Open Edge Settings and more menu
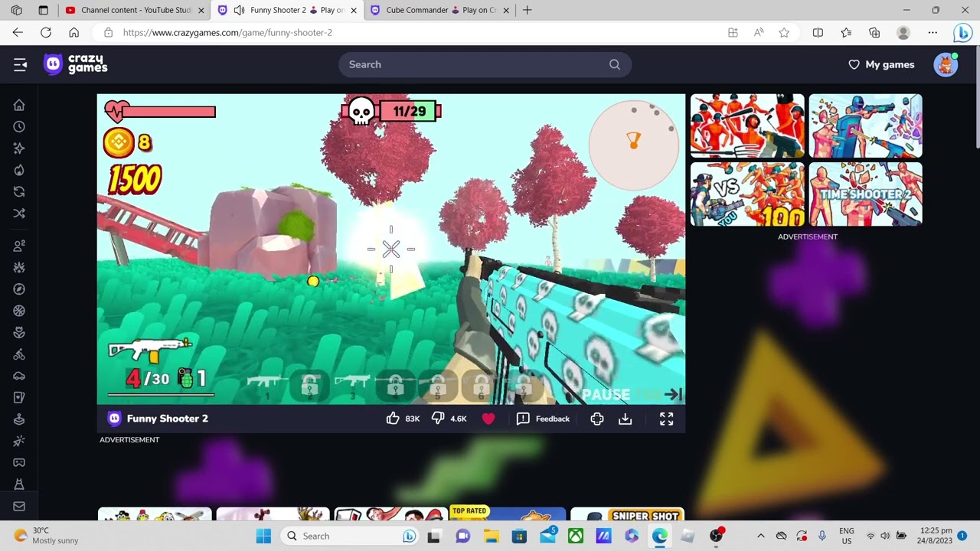Screen dimensions: 980x551 933,33
